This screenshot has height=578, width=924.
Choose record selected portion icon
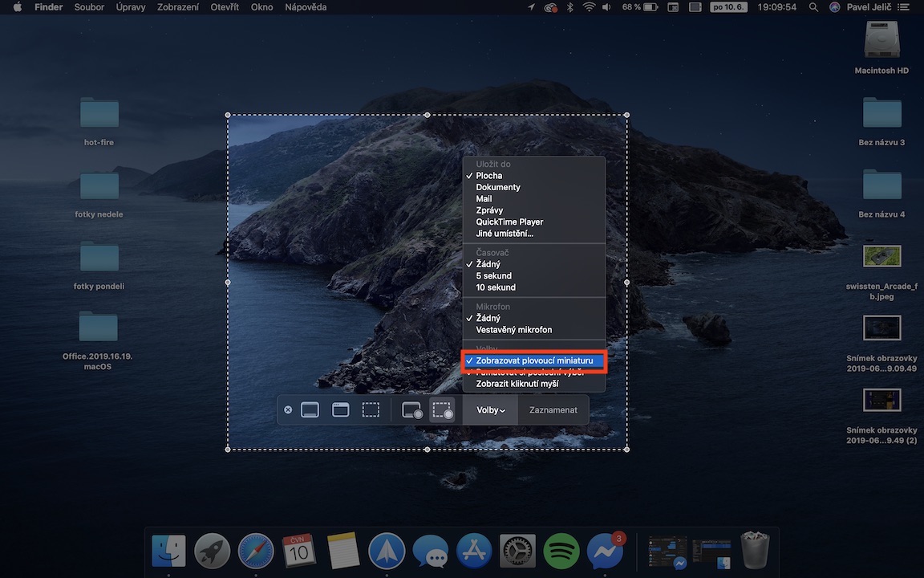[x=443, y=410]
